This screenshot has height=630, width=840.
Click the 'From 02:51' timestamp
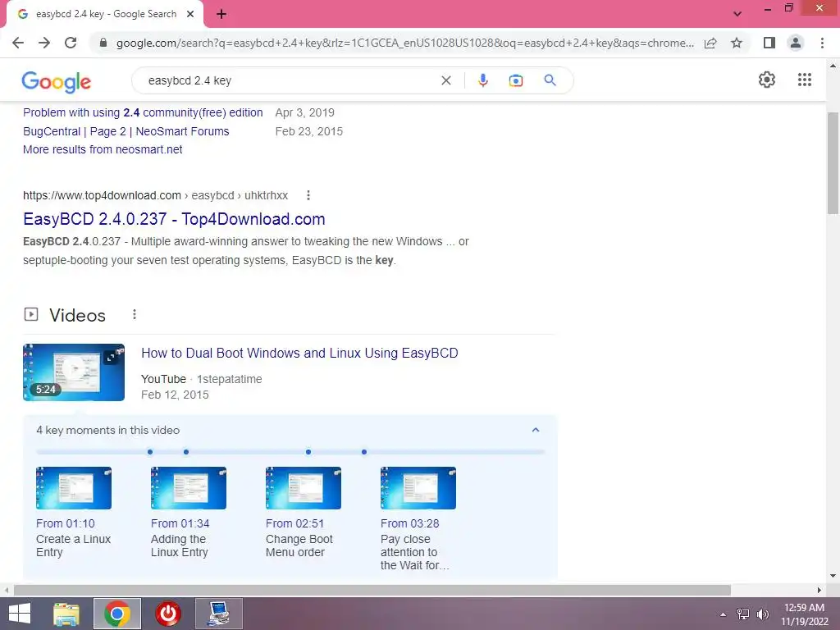pyautogui.click(x=294, y=523)
